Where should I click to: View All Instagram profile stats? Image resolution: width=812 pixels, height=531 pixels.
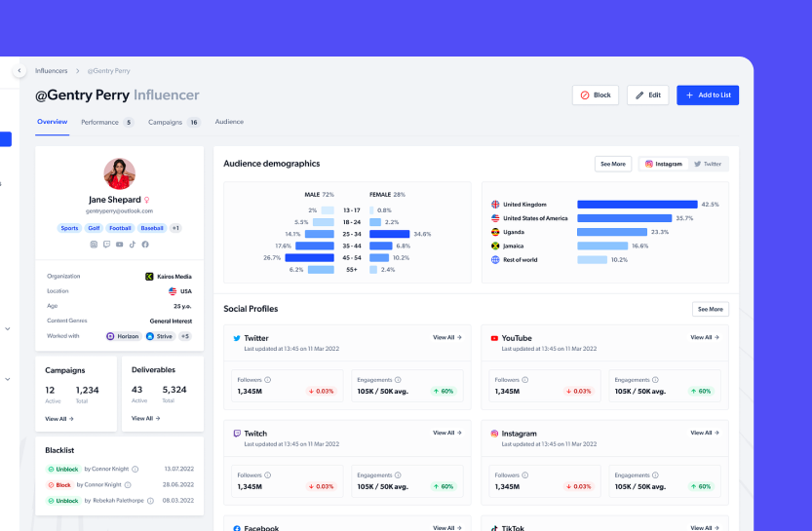(x=705, y=433)
